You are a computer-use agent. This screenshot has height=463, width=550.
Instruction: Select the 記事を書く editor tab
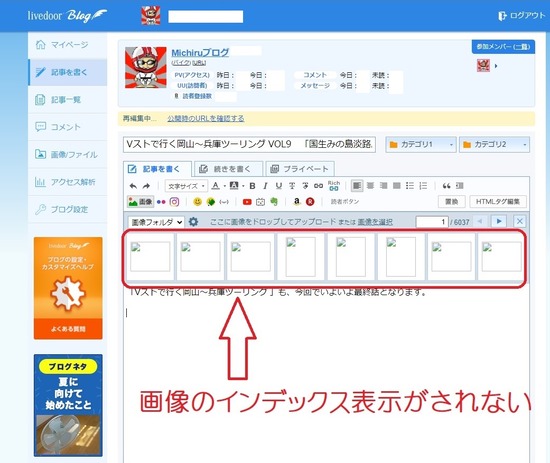(x=157, y=169)
